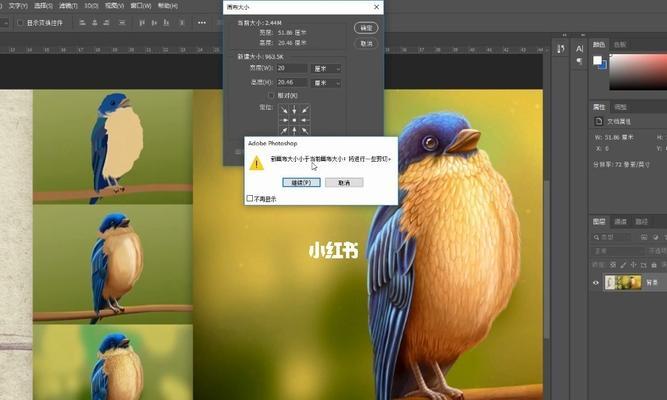The height and width of the screenshot is (400, 667).
Task: Click the adjustment layer filter icon
Action: (655, 237)
